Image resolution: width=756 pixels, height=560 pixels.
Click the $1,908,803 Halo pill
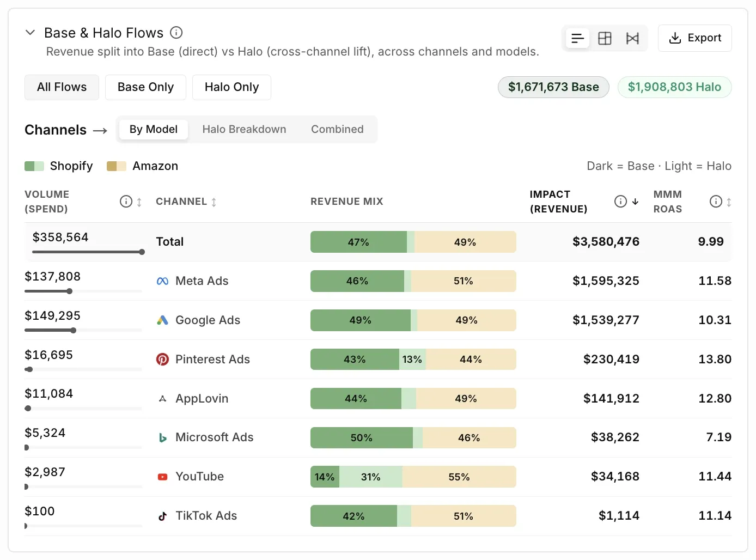[x=674, y=87]
